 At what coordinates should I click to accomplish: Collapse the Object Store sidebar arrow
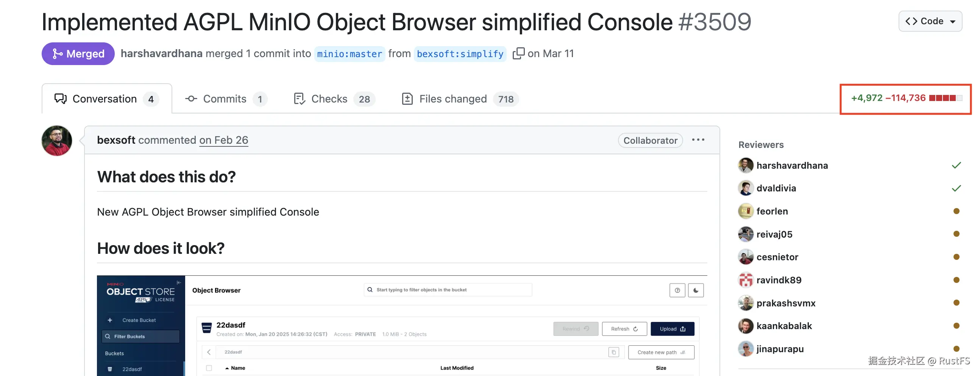tap(179, 283)
